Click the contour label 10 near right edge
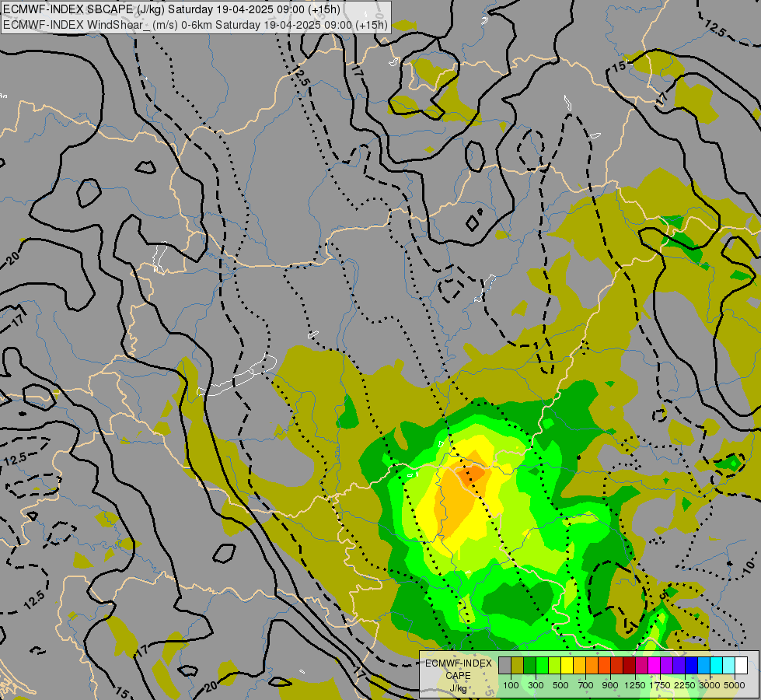The width and height of the screenshot is (761, 700). tap(748, 566)
